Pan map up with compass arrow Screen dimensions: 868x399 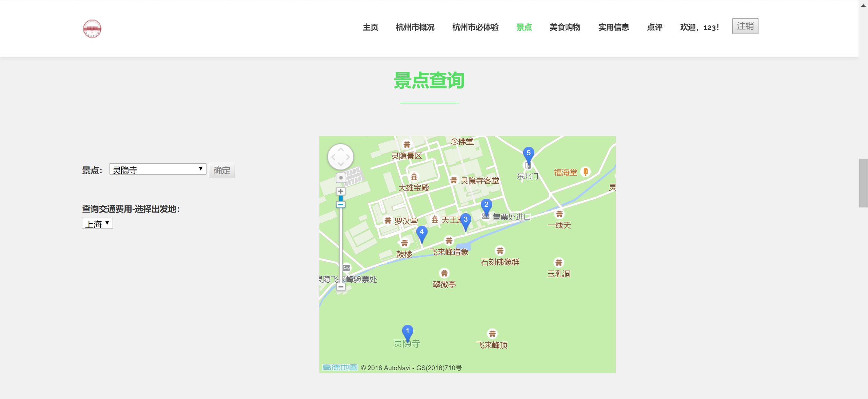[341, 149]
